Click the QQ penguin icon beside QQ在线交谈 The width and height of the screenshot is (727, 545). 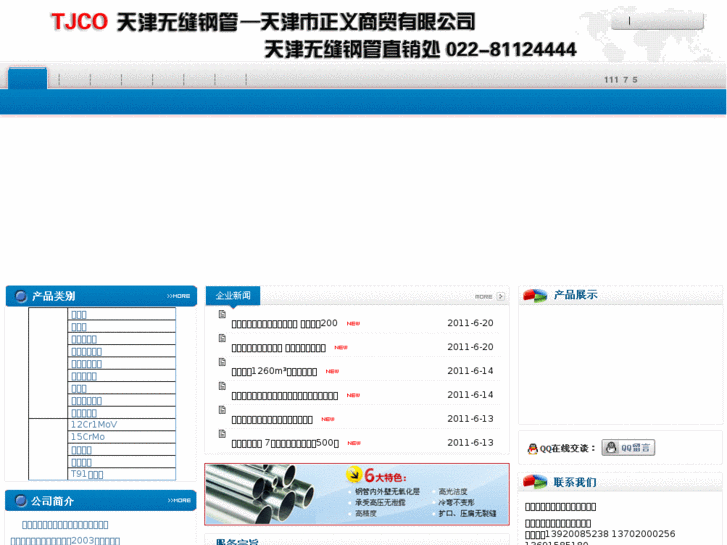[x=533, y=449]
